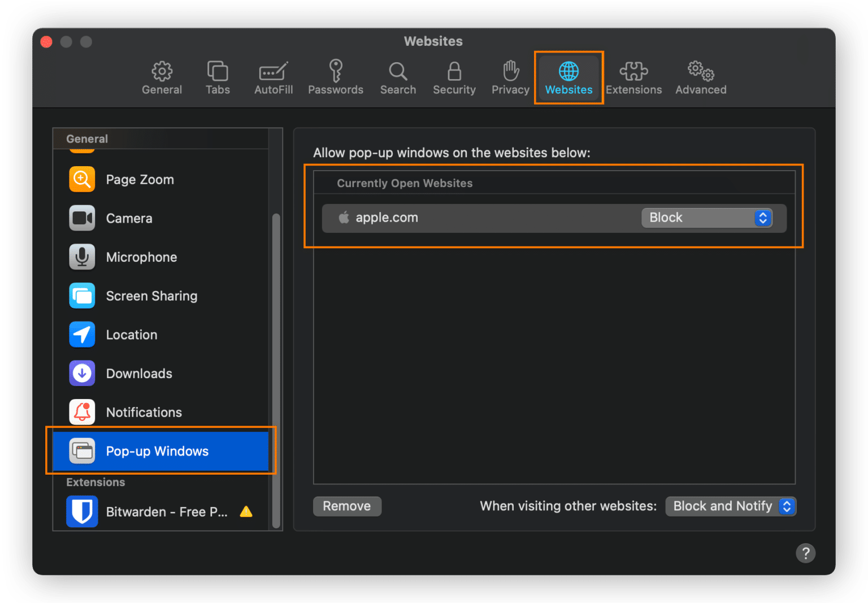Select the Search settings icon
This screenshot has width=868, height=603.
[398, 77]
